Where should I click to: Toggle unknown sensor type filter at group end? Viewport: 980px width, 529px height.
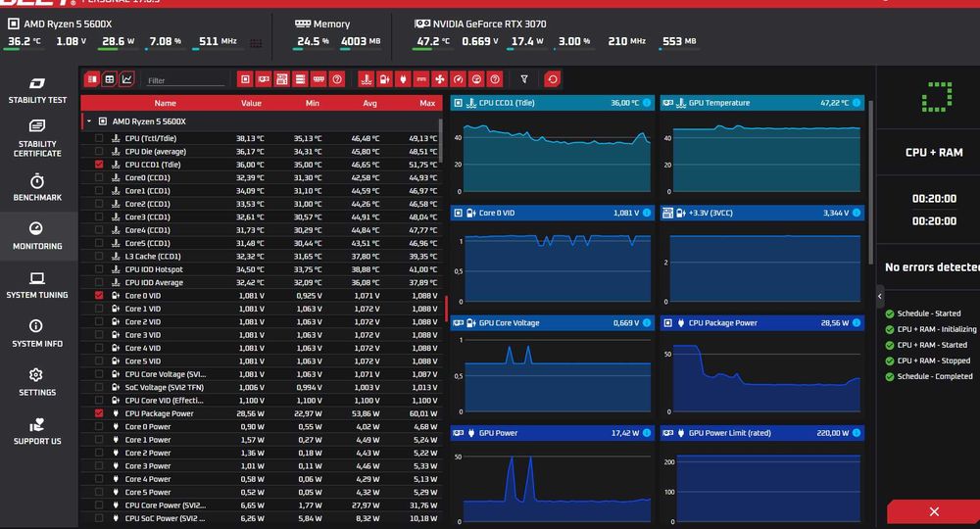pyautogui.click(x=495, y=79)
